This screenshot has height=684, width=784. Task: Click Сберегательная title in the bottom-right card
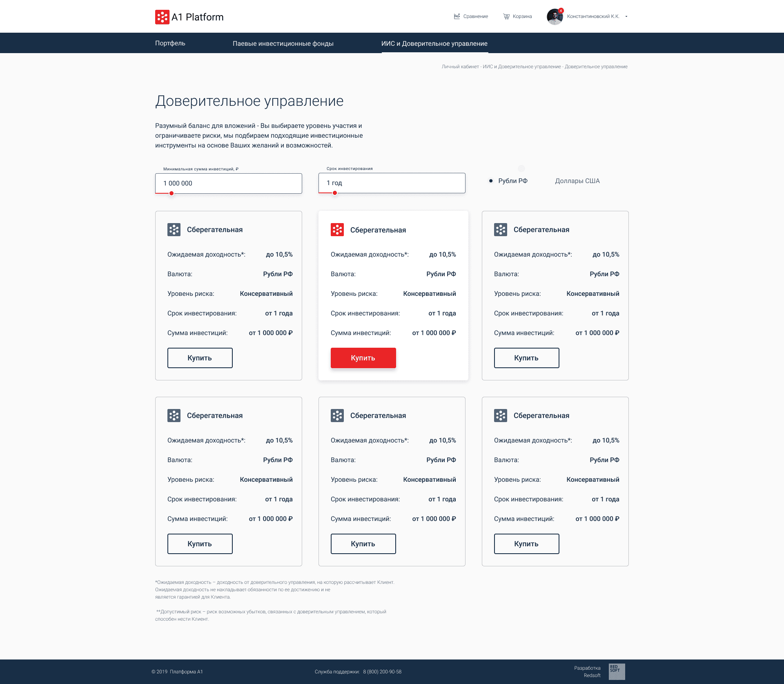tap(541, 416)
